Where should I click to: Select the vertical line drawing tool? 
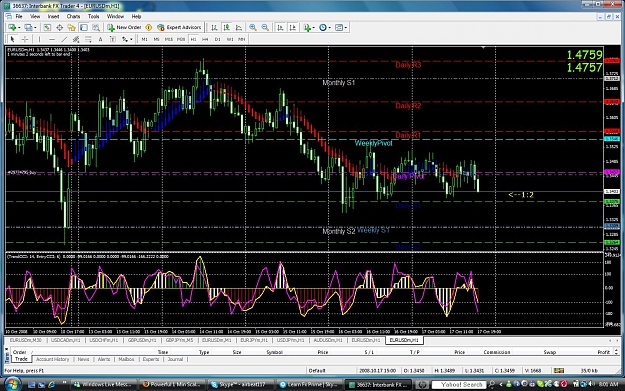[39, 39]
